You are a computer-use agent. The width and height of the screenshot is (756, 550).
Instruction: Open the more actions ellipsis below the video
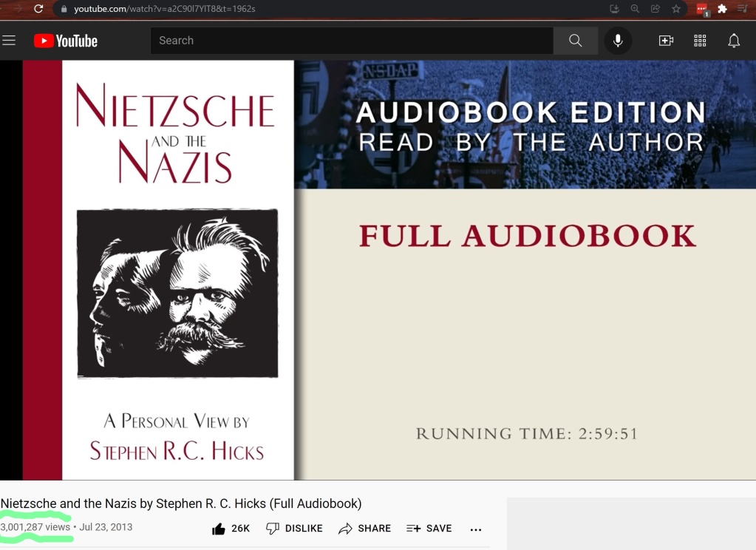[476, 529]
